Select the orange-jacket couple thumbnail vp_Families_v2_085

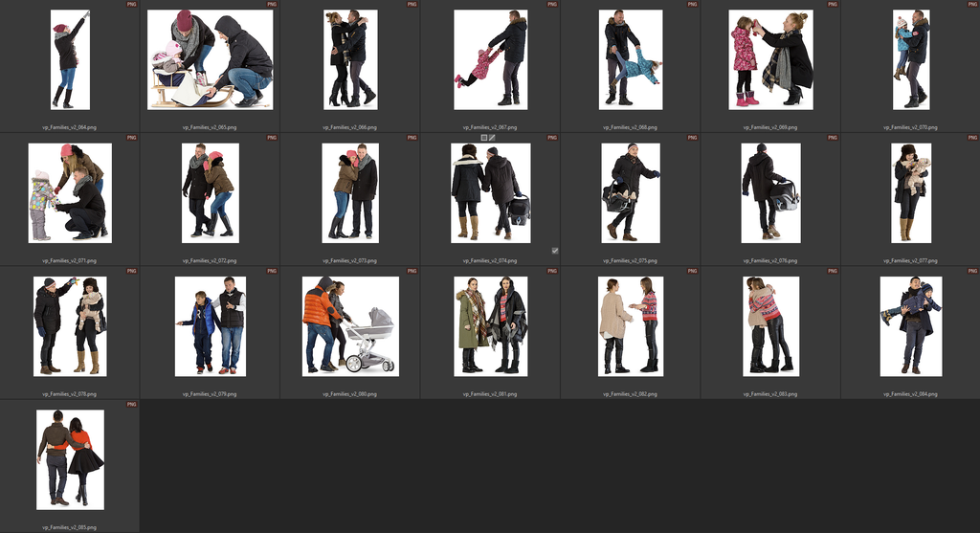(x=70, y=459)
